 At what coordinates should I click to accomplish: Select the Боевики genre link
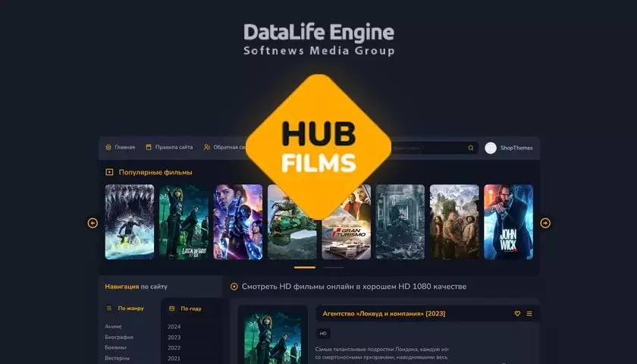click(x=116, y=348)
